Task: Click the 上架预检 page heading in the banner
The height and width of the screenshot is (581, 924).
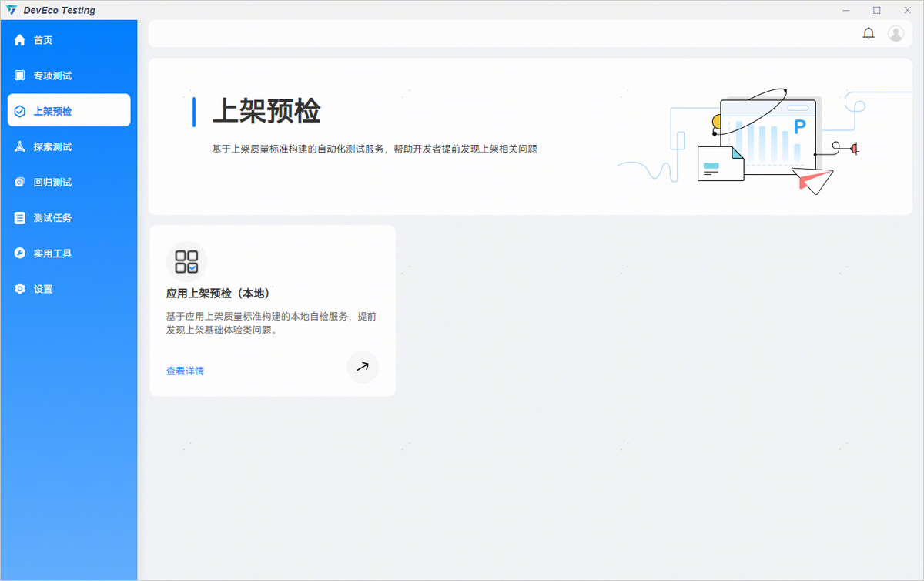Action: point(266,112)
